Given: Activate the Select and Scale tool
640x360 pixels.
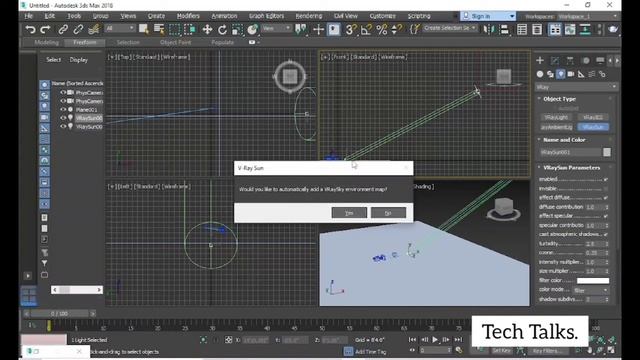Looking at the screenshot, I should [237, 29].
